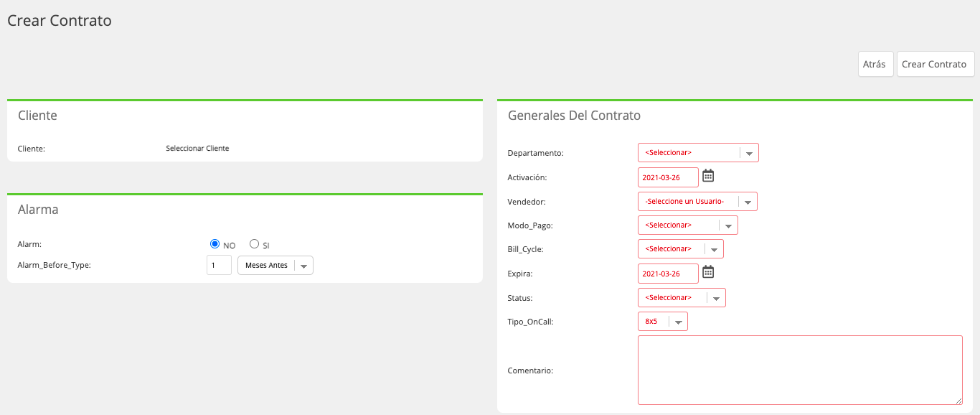
Task: Open the Status dropdown
Action: (x=682, y=297)
